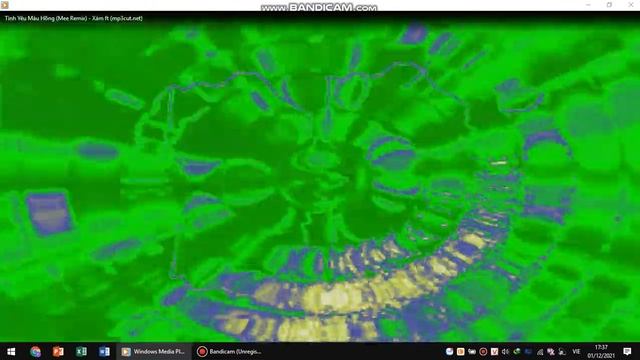Switch to the Bandicam taskbar button

229,351
